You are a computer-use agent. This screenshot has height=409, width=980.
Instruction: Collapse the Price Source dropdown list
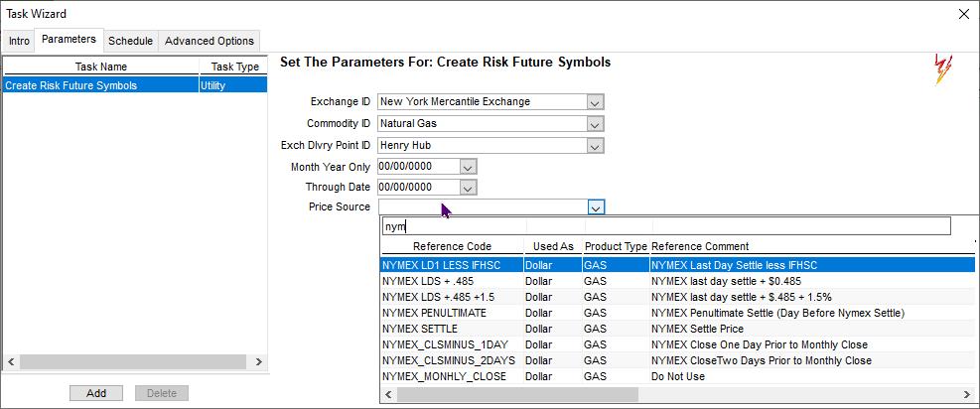[x=596, y=207]
